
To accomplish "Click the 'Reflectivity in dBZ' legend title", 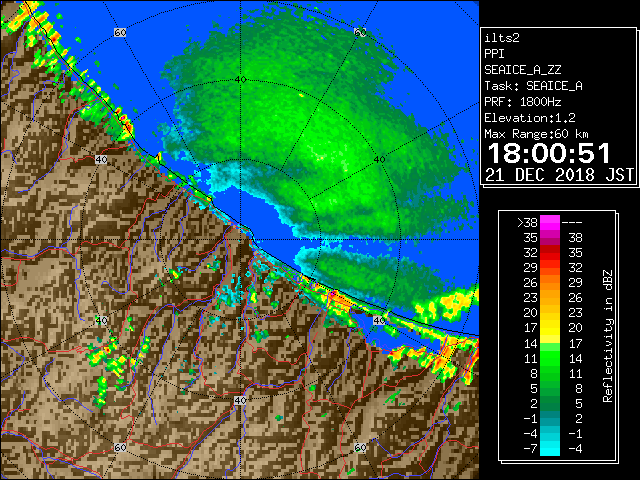I will click(x=608, y=336).
